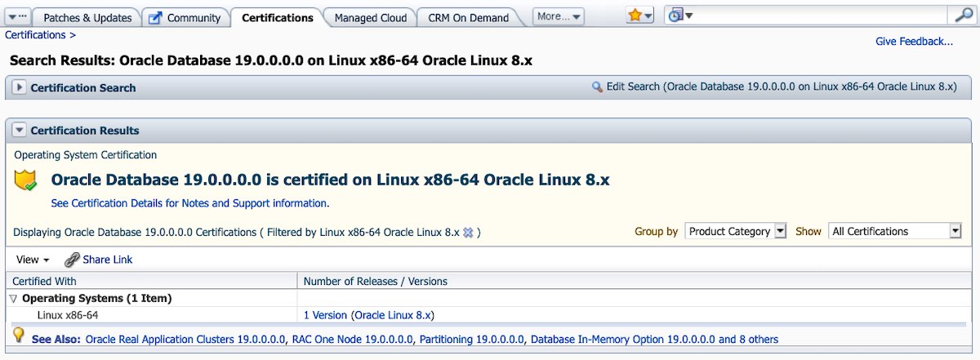Click the Share Link text
The width and height of the screenshot is (980, 360).
(108, 260)
